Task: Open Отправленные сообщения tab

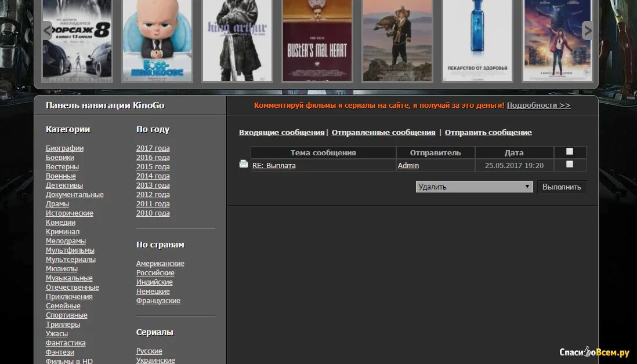Action: pyautogui.click(x=383, y=132)
